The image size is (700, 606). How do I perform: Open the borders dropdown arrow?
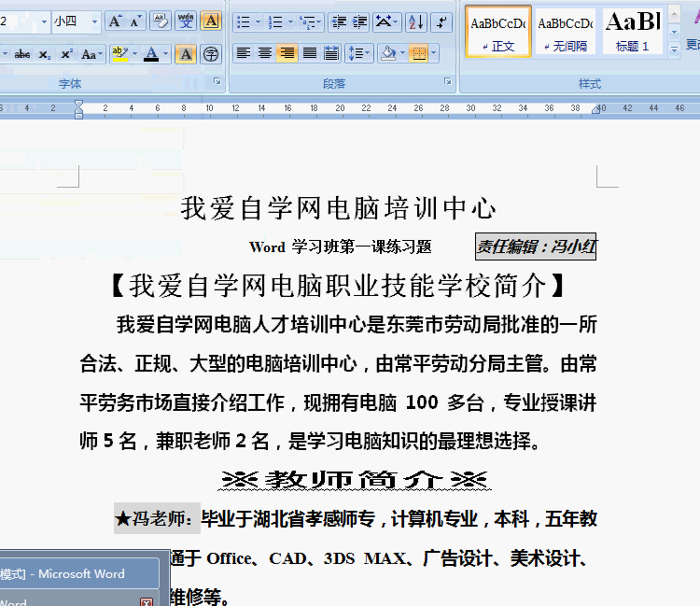click(433, 53)
